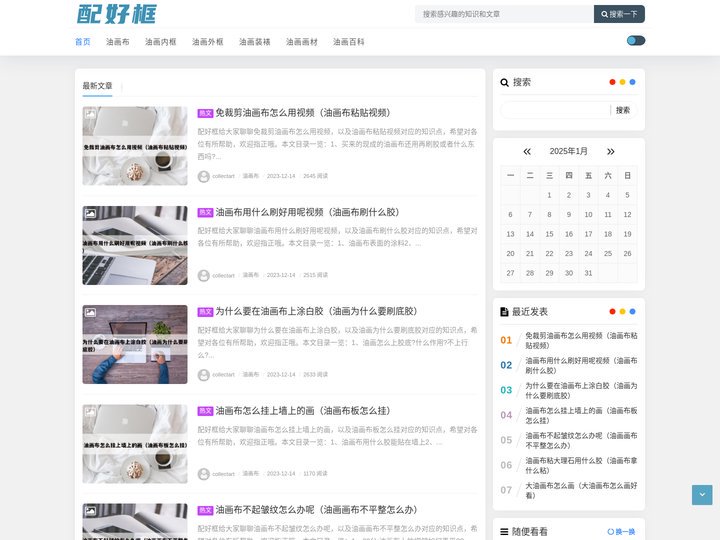Screen dimensions: 720x540
Task: Click blue dot in 搜索 widget header
Action: point(632,82)
